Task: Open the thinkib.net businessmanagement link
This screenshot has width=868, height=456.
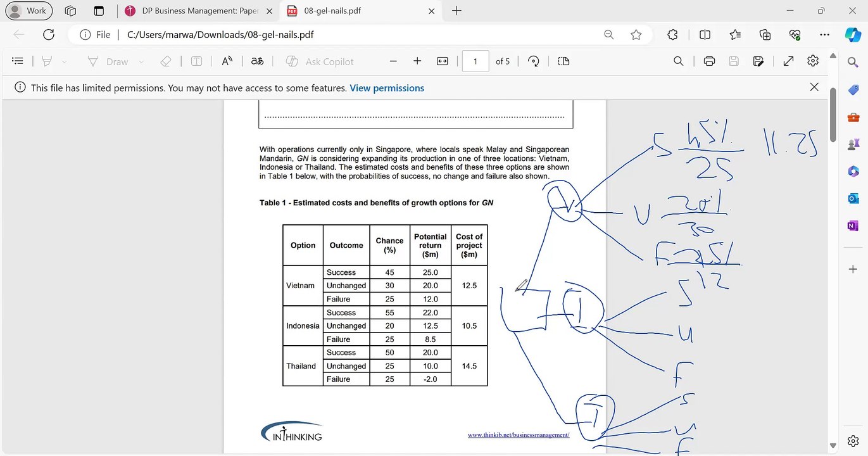Action: [519, 435]
